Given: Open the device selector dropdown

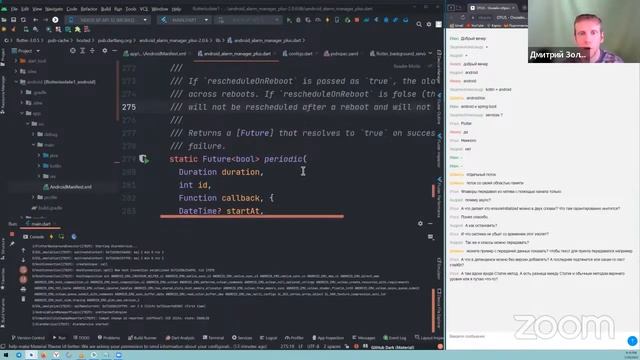Looking at the screenshot, I should pos(108,20).
